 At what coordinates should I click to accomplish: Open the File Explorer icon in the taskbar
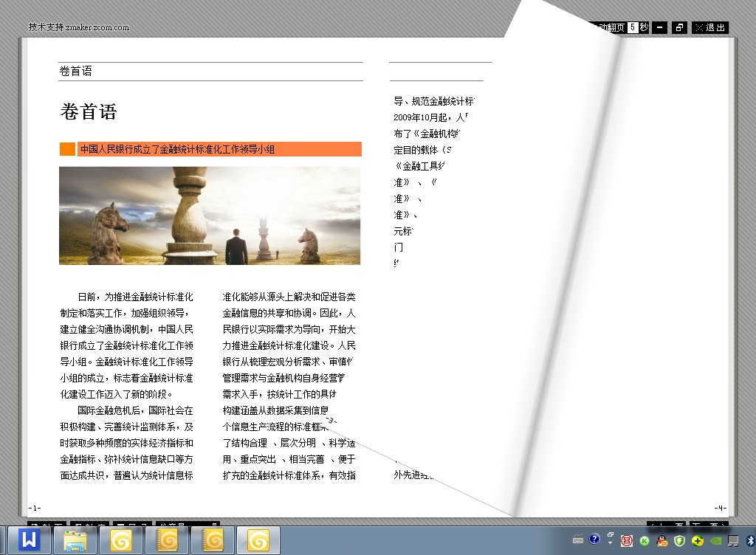point(75,540)
